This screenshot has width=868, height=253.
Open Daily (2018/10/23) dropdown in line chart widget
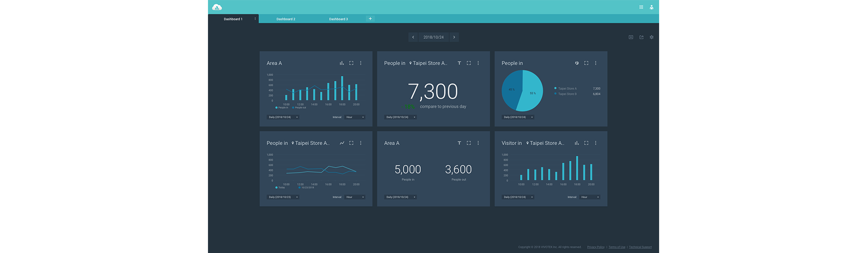coord(283,197)
